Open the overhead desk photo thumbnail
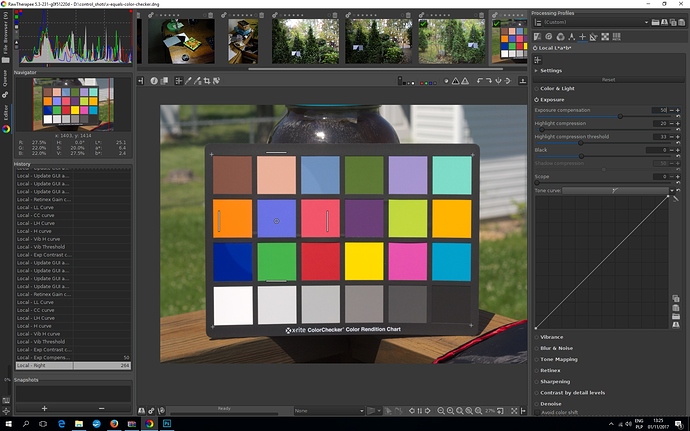The width and height of the screenshot is (690, 431). coord(181,41)
